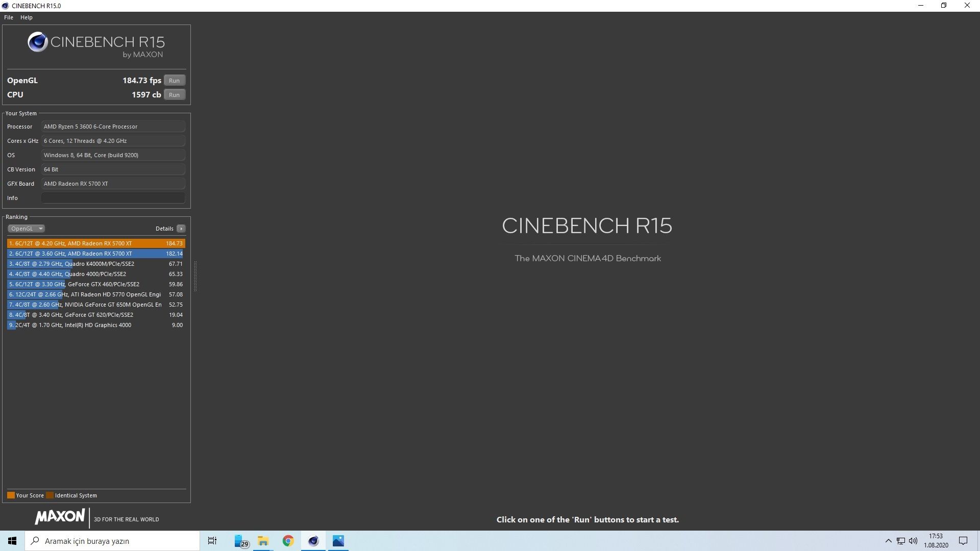Expand ranking Details arrow button
Image resolution: width=980 pixels, height=551 pixels.
[x=181, y=229]
